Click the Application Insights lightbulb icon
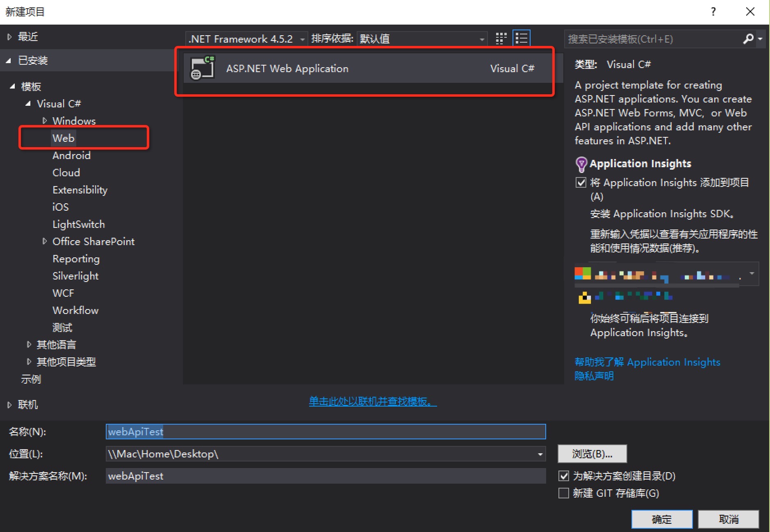 (581, 164)
